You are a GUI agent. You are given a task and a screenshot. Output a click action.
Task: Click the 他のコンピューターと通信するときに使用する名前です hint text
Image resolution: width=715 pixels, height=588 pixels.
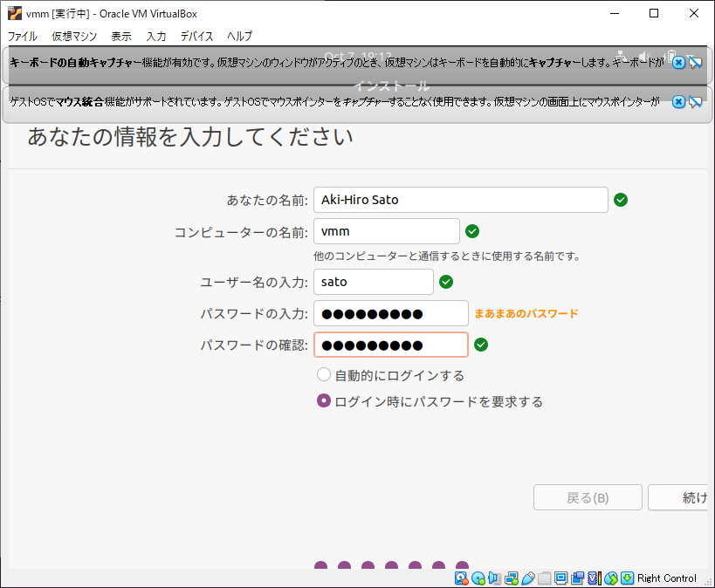pos(446,256)
